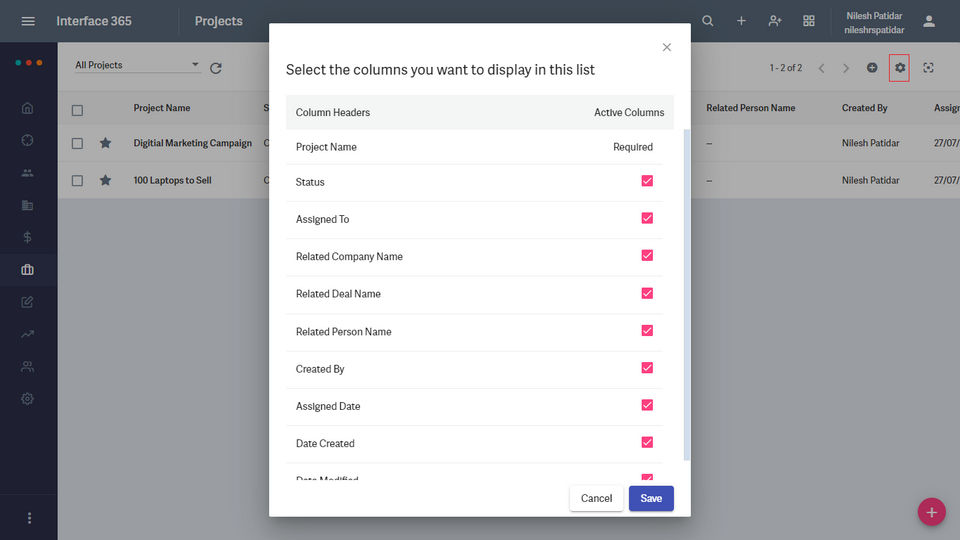Star the Digitial Marketing Campaign project
This screenshot has height=540, width=960.
105,143
